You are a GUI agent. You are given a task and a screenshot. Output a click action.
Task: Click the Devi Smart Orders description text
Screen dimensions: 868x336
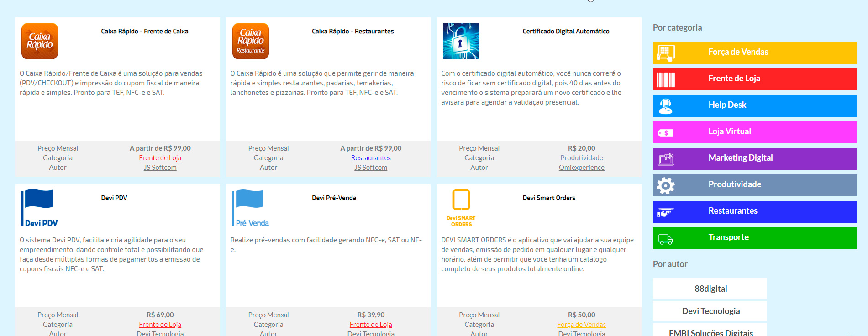(x=537, y=254)
